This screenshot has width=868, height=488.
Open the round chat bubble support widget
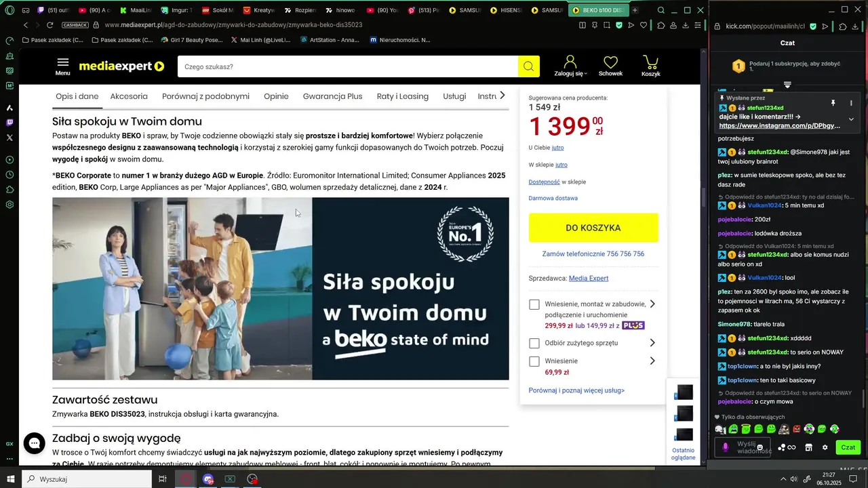pos(34,443)
